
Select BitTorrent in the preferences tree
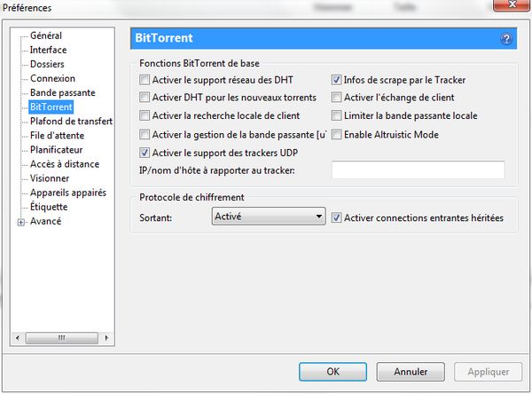coord(51,107)
